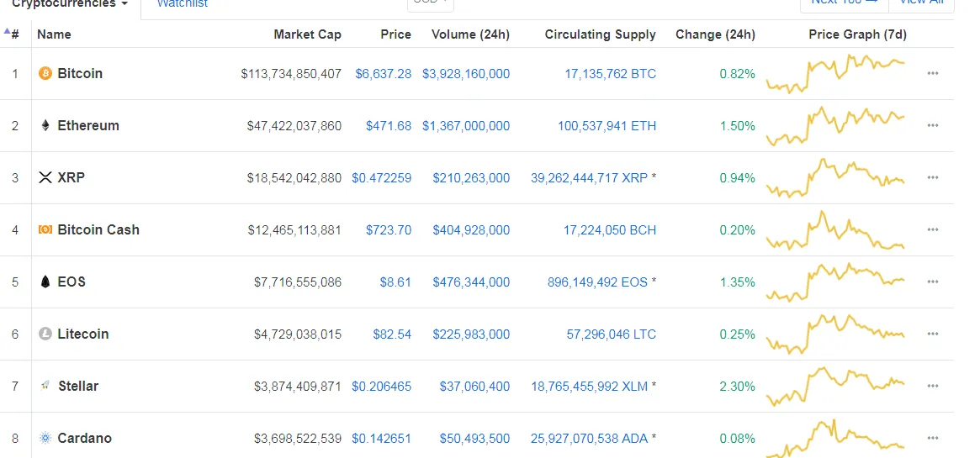Open Bitcoin 7-day price graph
This screenshot has width=980, height=458.
(x=835, y=74)
